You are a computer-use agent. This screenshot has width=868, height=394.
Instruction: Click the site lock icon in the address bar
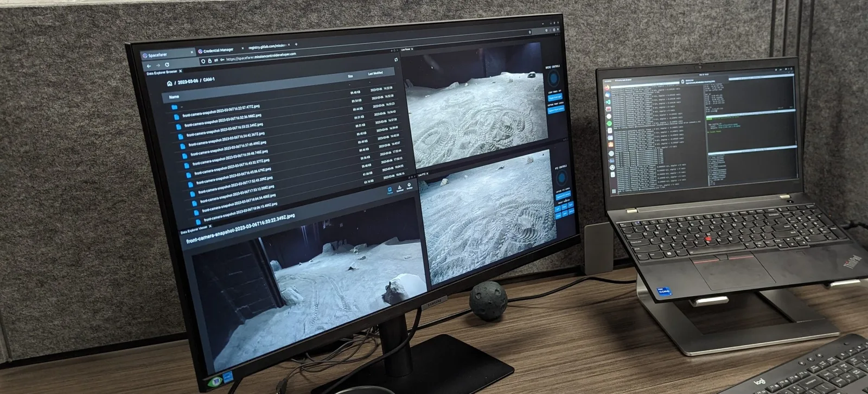(x=209, y=61)
